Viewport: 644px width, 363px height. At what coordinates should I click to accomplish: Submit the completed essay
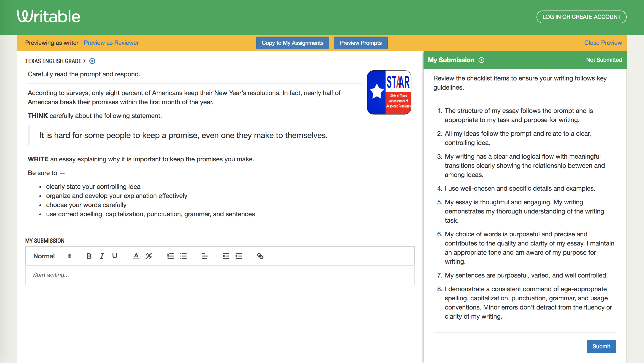click(x=601, y=346)
